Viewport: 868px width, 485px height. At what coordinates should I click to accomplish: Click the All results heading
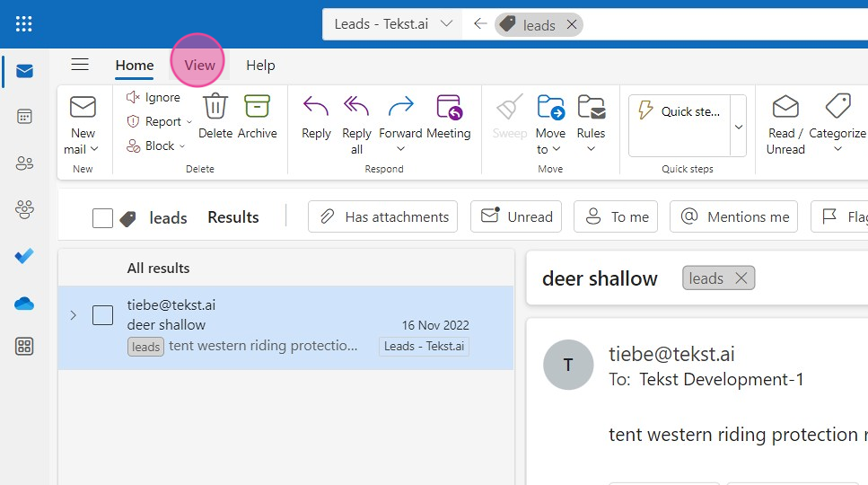(x=158, y=269)
